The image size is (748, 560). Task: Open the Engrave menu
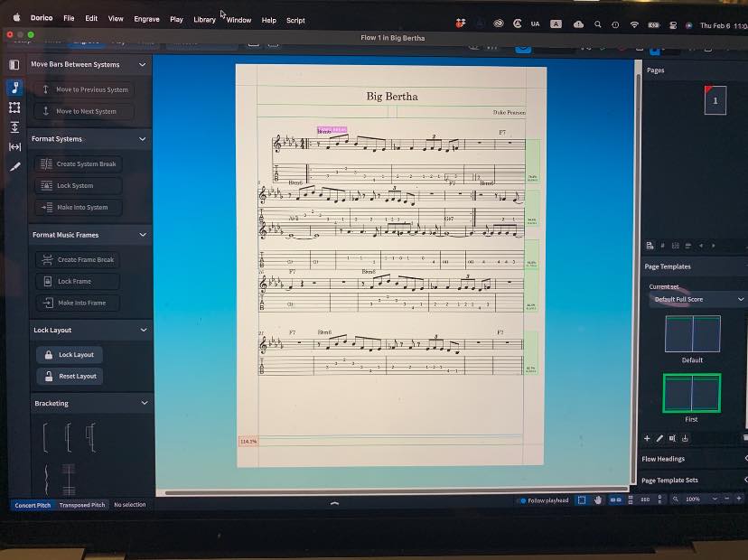tap(146, 19)
